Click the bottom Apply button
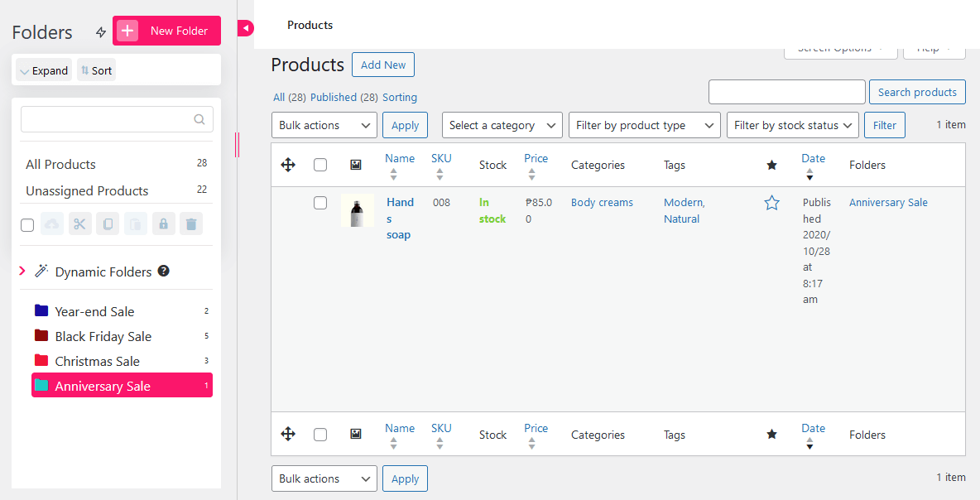 pyautogui.click(x=405, y=478)
